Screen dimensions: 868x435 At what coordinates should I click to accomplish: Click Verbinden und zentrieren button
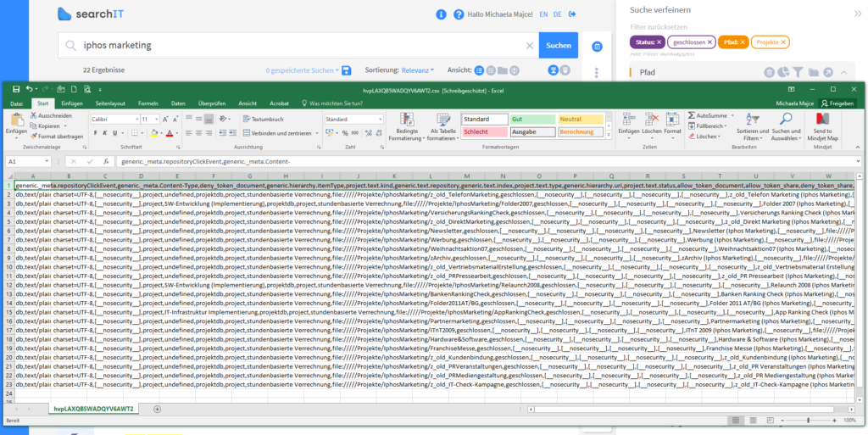[281, 133]
